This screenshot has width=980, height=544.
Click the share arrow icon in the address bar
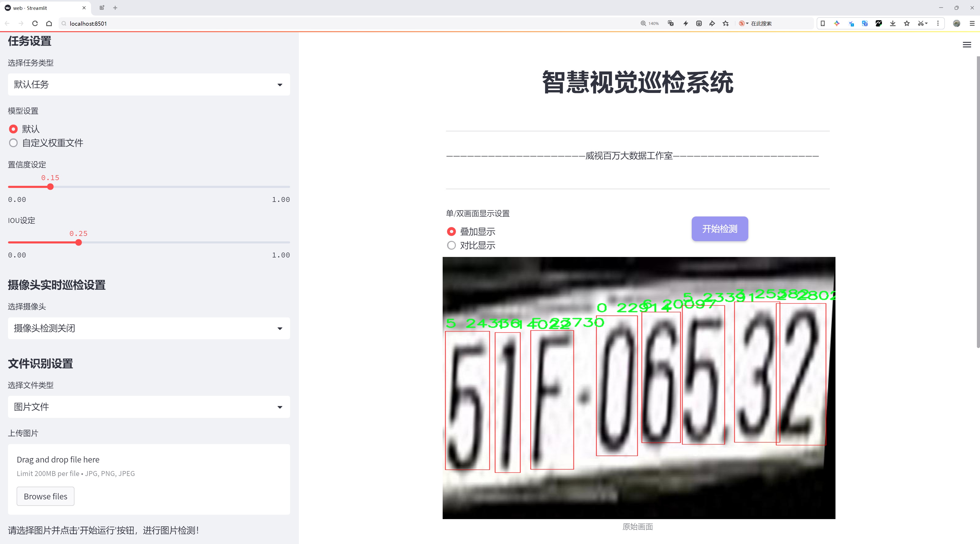(712, 24)
